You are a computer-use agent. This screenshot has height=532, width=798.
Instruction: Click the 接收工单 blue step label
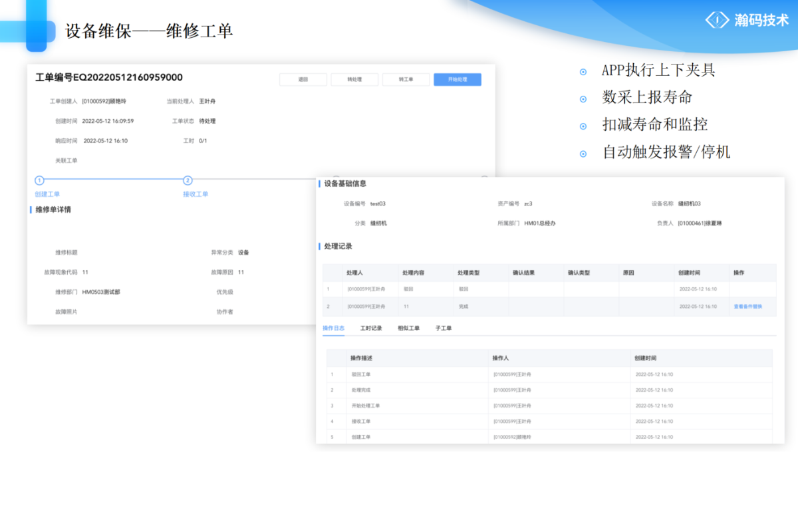point(195,194)
